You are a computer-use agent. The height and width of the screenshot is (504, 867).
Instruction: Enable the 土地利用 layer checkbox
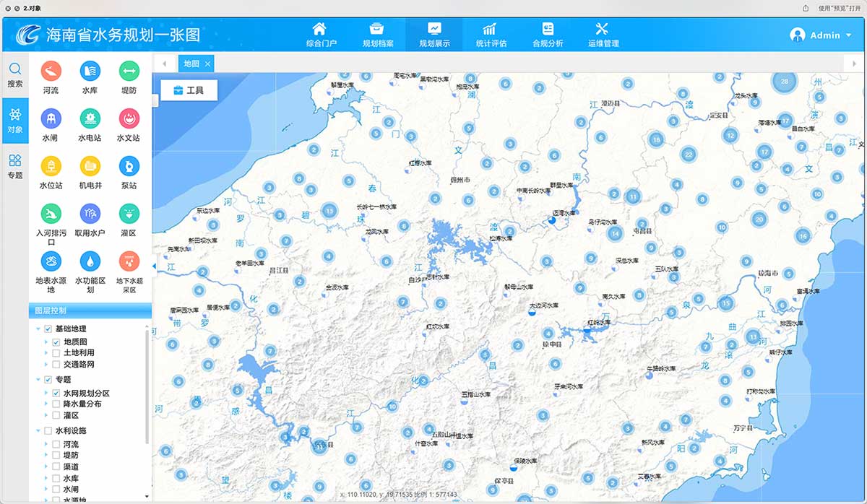point(56,353)
